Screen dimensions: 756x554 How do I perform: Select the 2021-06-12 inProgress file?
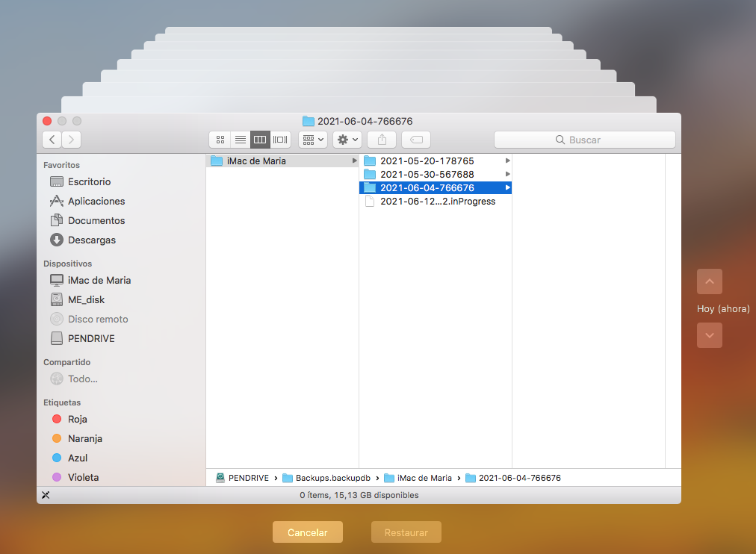(437, 201)
